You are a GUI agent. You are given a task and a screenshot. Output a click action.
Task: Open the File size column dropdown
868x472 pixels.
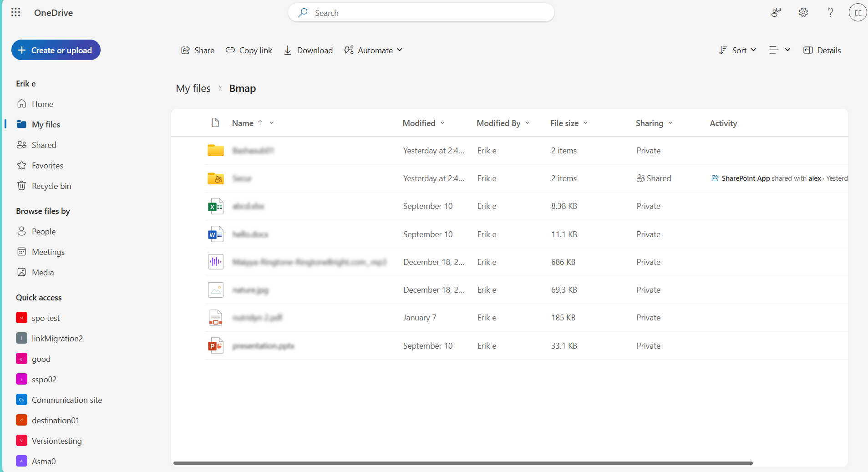(x=585, y=123)
